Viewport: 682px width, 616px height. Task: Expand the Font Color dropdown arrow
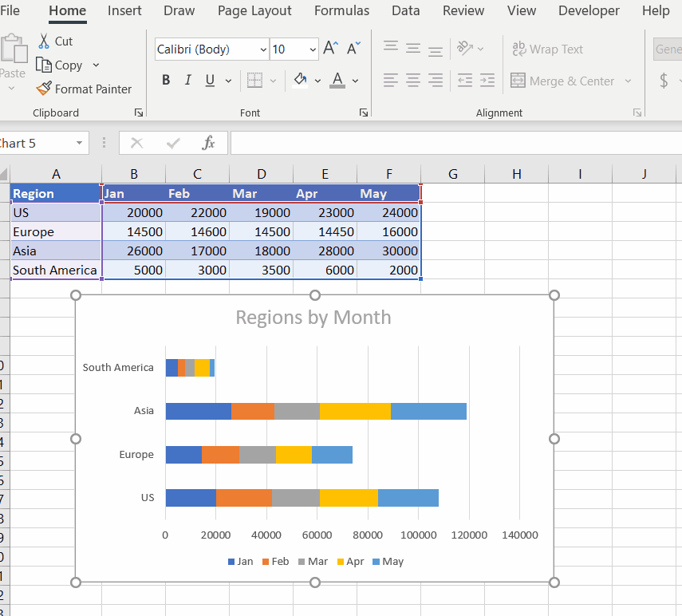coord(355,81)
